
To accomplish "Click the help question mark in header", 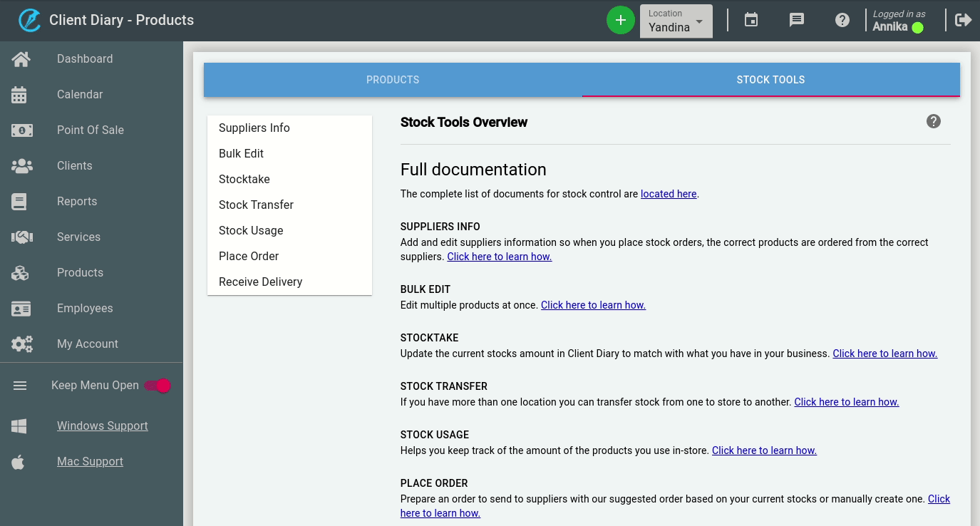I will pos(842,20).
